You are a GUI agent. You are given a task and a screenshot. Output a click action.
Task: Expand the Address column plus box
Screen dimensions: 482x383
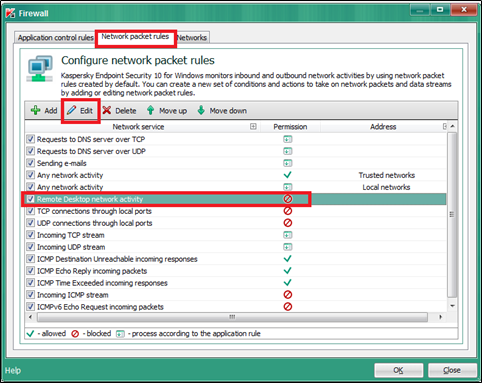[444, 126]
